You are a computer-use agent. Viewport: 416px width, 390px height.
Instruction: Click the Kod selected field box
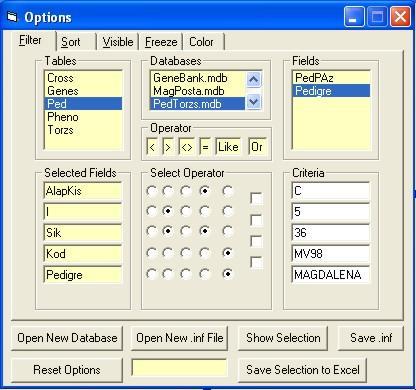(83, 254)
